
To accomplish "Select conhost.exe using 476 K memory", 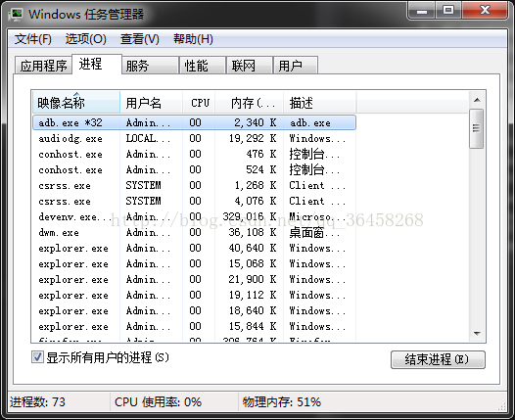I will coord(194,154).
